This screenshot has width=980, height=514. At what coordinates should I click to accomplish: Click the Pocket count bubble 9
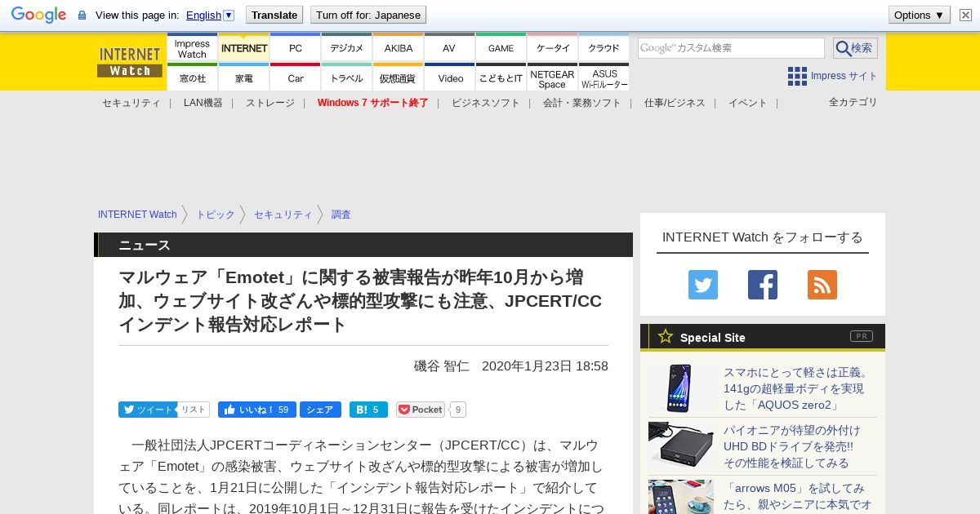(x=458, y=410)
